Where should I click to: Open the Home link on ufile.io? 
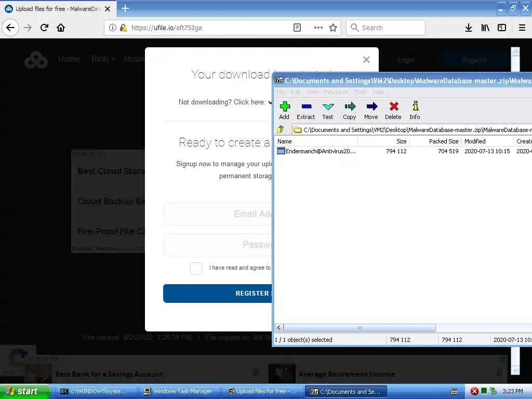[x=69, y=59]
